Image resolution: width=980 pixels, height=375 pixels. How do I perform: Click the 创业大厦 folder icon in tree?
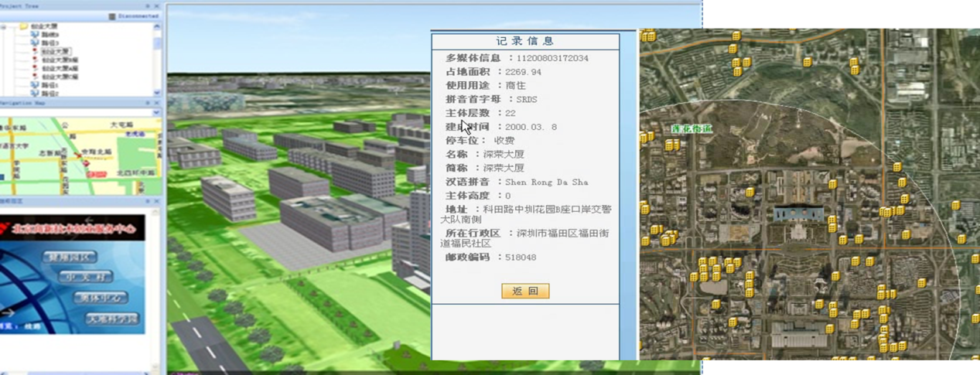point(23,26)
